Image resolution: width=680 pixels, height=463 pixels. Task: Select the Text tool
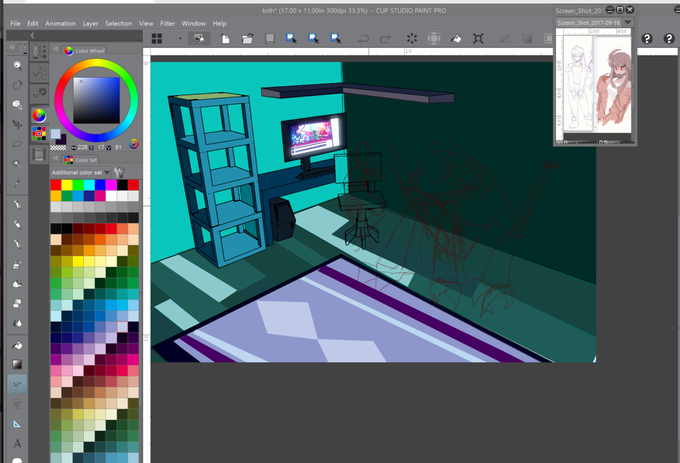click(17, 443)
